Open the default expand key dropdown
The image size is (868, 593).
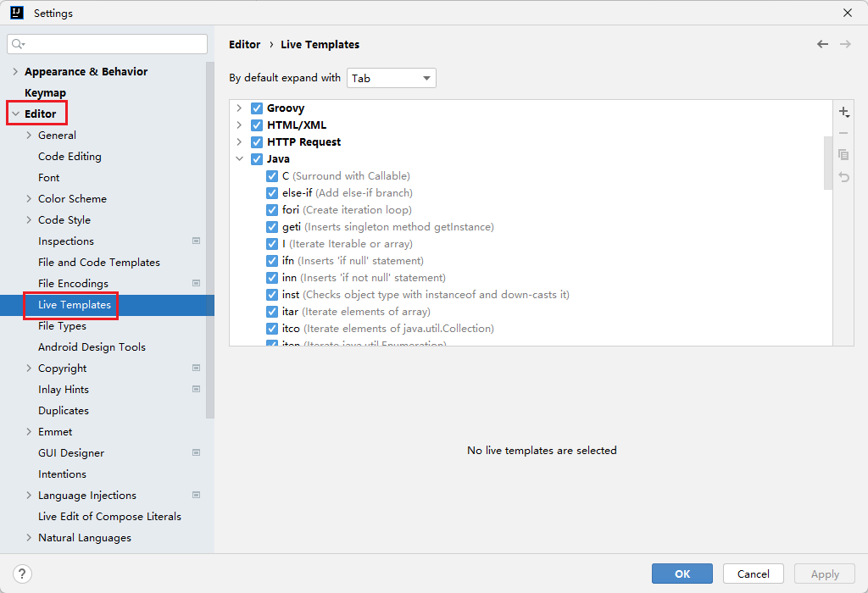tap(392, 78)
